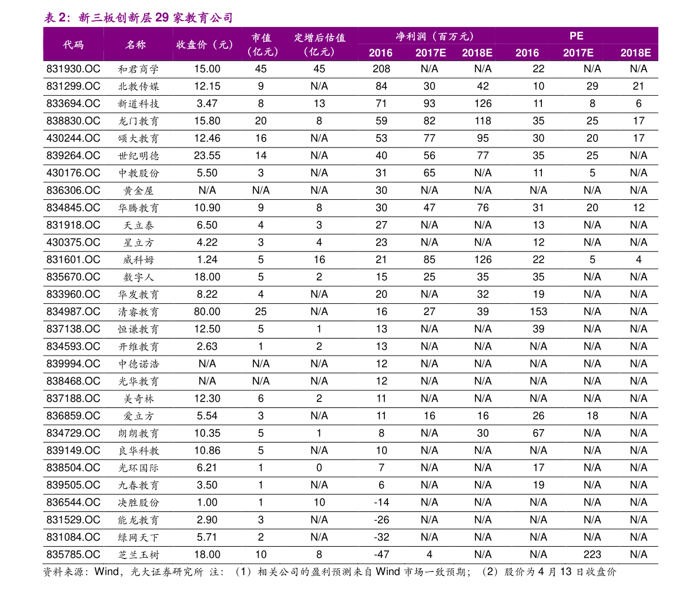Image resolution: width=700 pixels, height=589 pixels.
Task: Click company name 龙门教育
Action: 138,121
